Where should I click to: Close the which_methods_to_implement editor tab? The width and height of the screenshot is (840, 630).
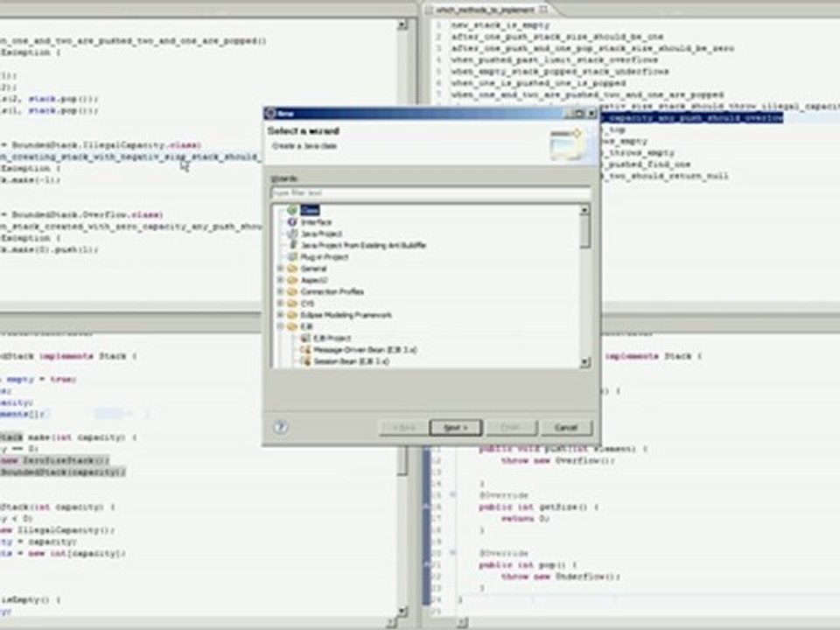tap(542, 9)
